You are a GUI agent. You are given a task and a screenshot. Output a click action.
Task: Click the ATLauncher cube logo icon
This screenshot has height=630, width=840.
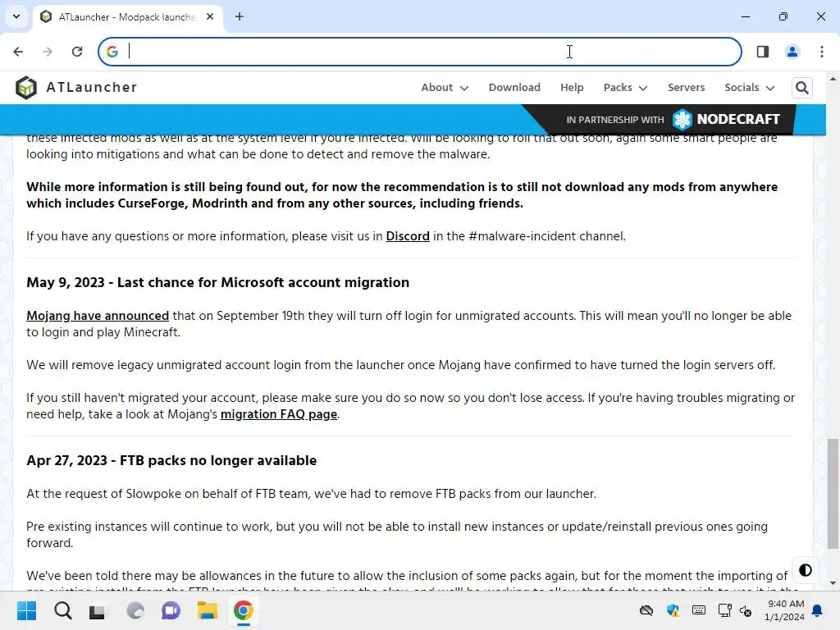coord(25,87)
